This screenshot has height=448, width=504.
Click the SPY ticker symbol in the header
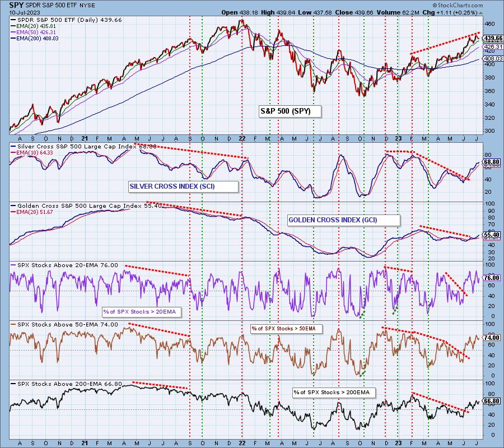16,6
